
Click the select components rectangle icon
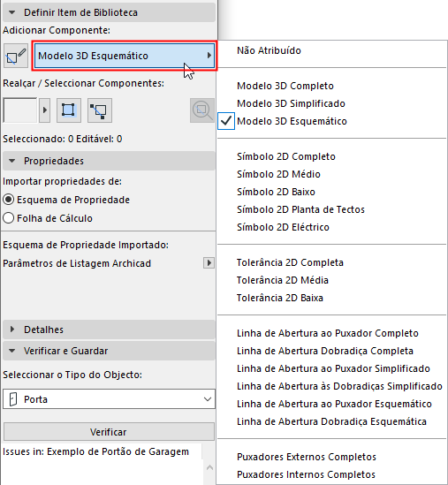69,110
